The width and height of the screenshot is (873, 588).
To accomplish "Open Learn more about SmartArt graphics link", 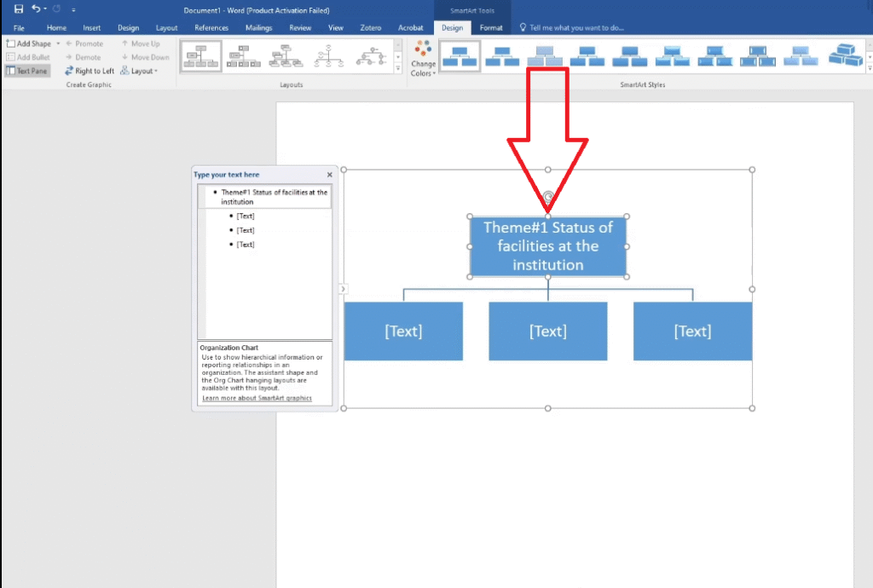I will pos(257,398).
